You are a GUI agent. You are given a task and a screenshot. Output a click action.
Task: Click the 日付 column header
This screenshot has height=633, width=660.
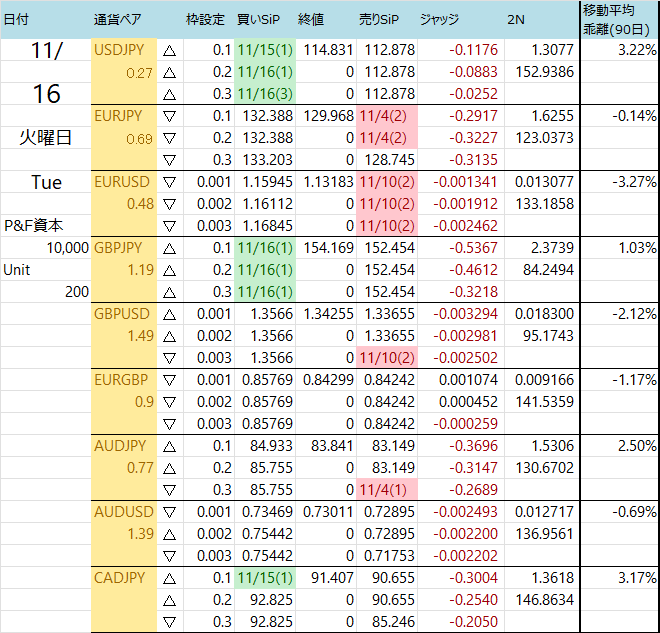click(x=16, y=19)
